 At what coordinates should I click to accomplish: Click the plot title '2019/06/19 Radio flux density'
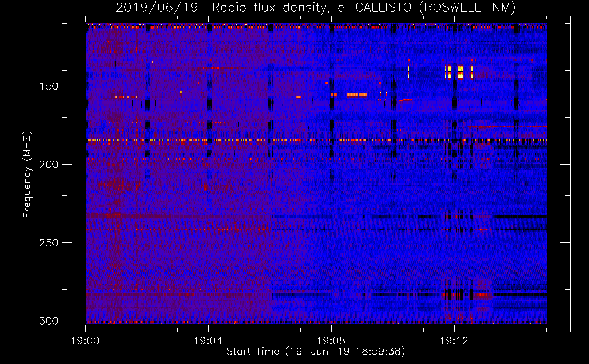pos(222,7)
